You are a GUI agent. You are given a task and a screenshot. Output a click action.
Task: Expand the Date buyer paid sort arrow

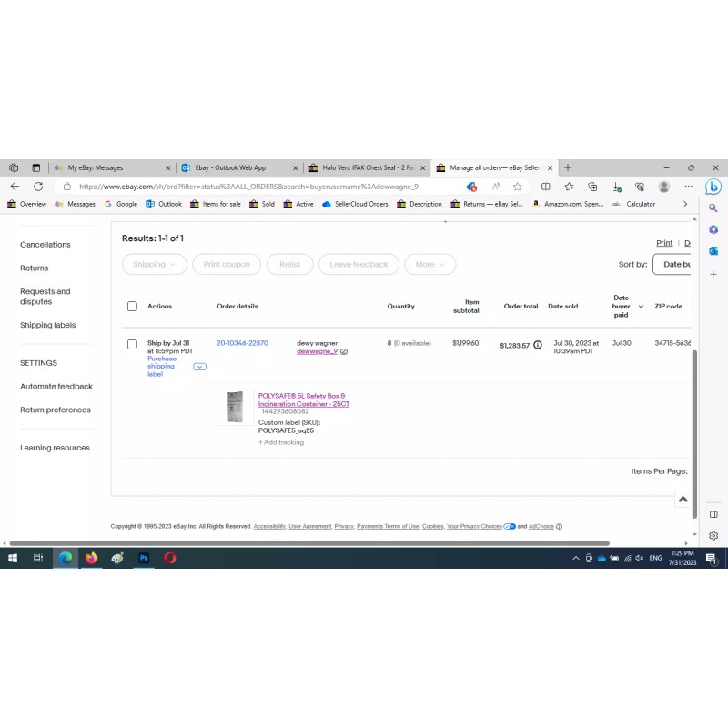[641, 307]
